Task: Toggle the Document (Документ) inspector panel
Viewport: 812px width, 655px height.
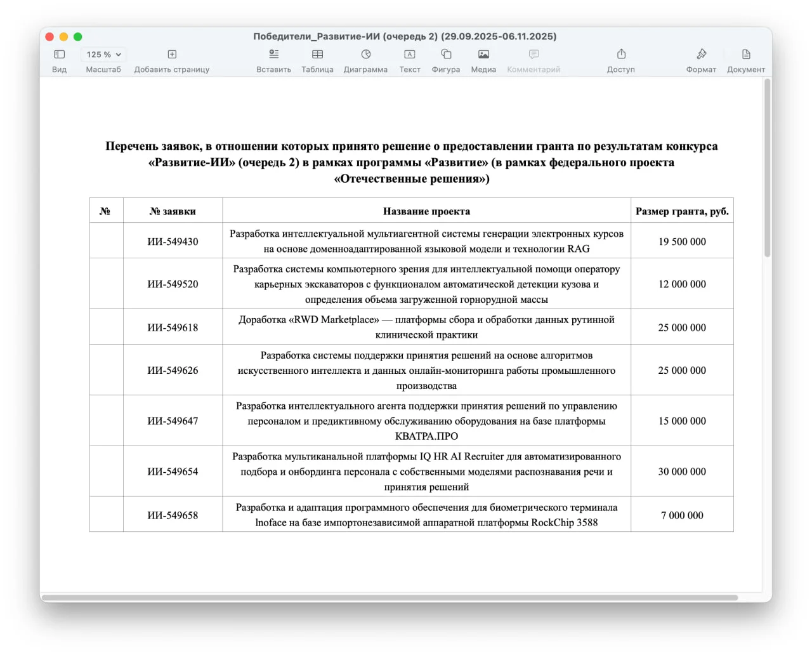Action: pos(746,55)
